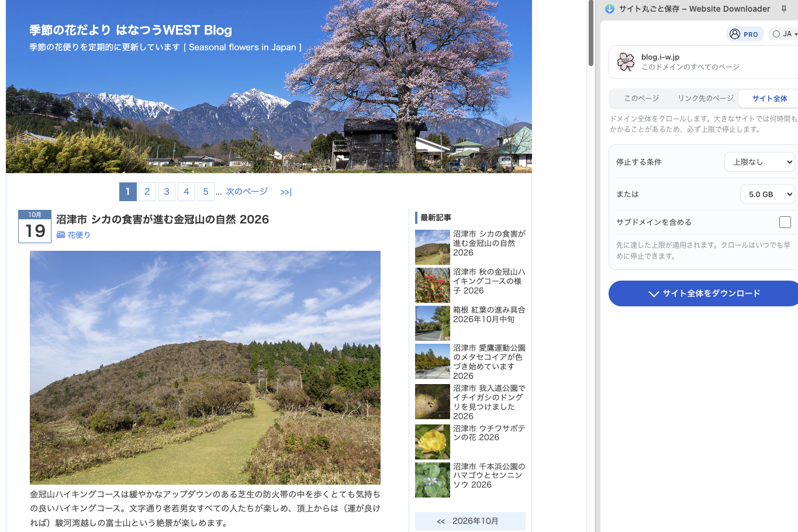Open sidebar thumbnail for 千本浜公園 ハマゴウ
The width and height of the screenshot is (798, 532).
pos(433,480)
